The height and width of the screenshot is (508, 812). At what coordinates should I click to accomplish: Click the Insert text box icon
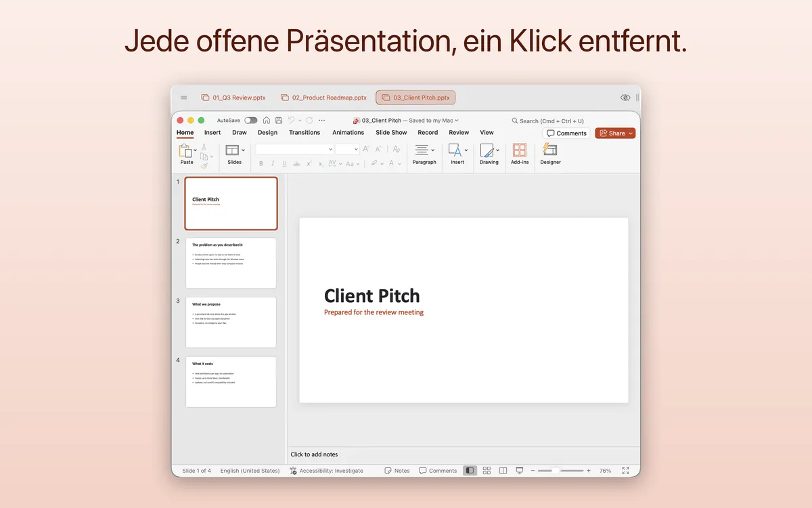tap(455, 150)
